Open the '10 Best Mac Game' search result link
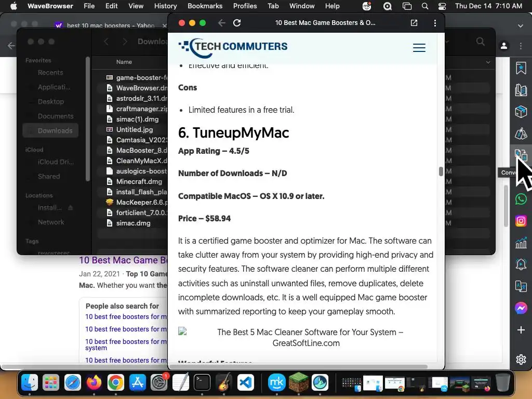This screenshot has height=399, width=532. (123, 260)
